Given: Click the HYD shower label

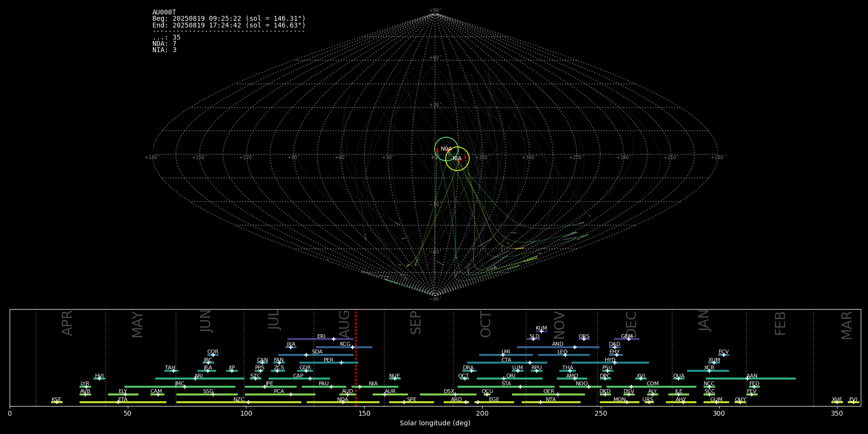Looking at the screenshot, I should (610, 360).
